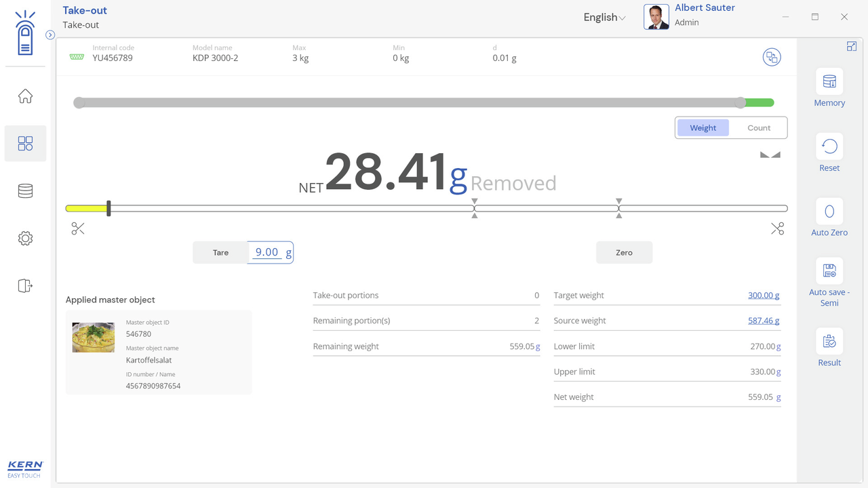Click the Reset icon in right panel
Viewport: 868px width, 488px height.
829,147
